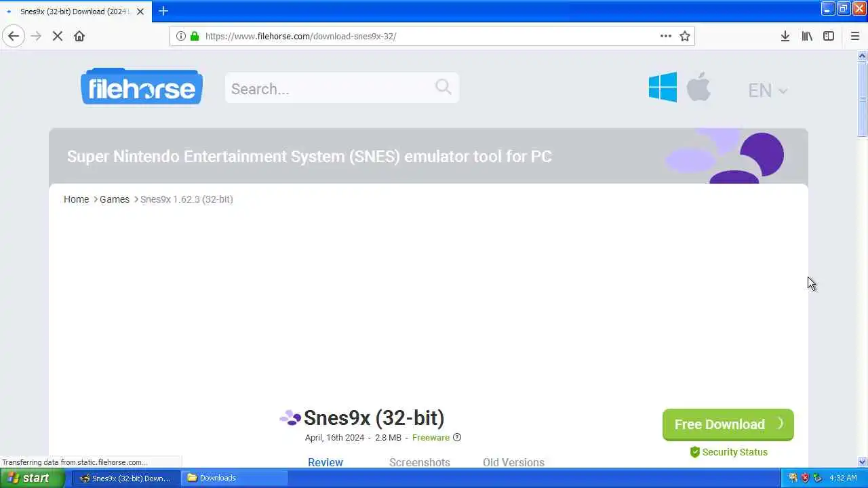Viewport: 868px width, 488px height.
Task: Click the Snes9x (32-bit) title
Action: click(x=374, y=418)
